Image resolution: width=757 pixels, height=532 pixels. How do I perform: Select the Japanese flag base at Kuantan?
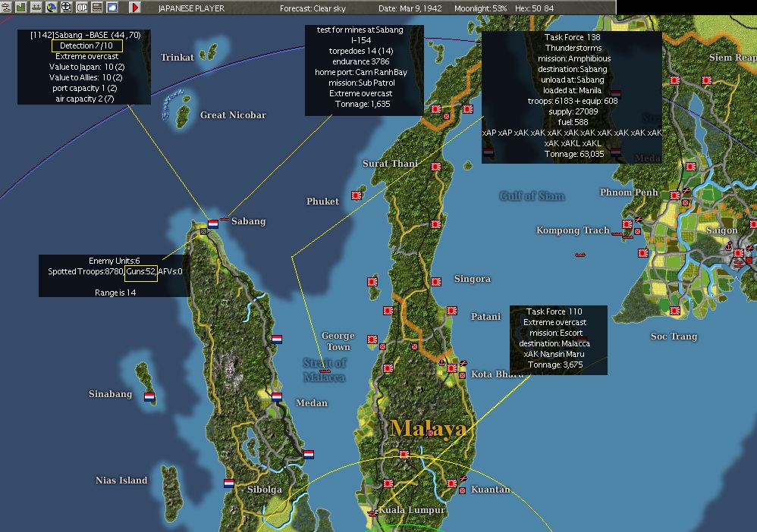point(452,483)
